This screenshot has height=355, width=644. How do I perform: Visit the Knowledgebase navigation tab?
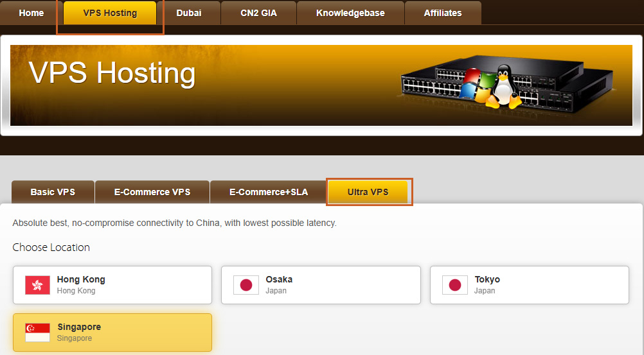point(350,13)
